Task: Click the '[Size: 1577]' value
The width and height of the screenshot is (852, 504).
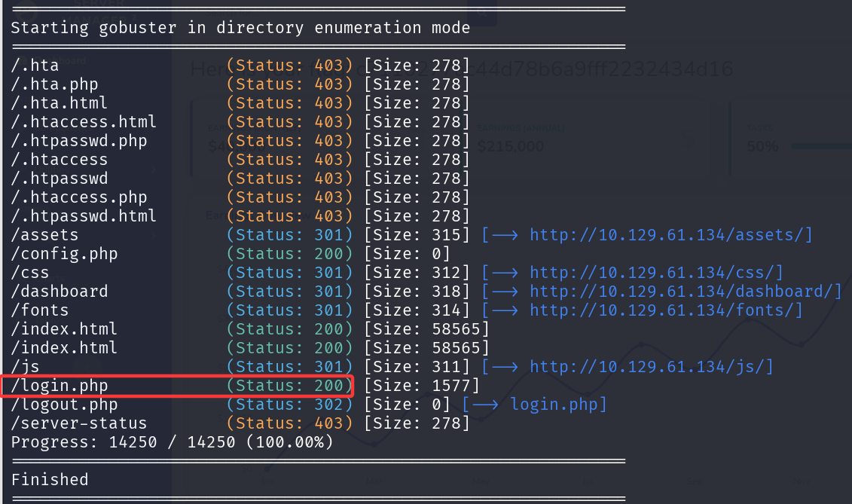Action: click(422, 386)
